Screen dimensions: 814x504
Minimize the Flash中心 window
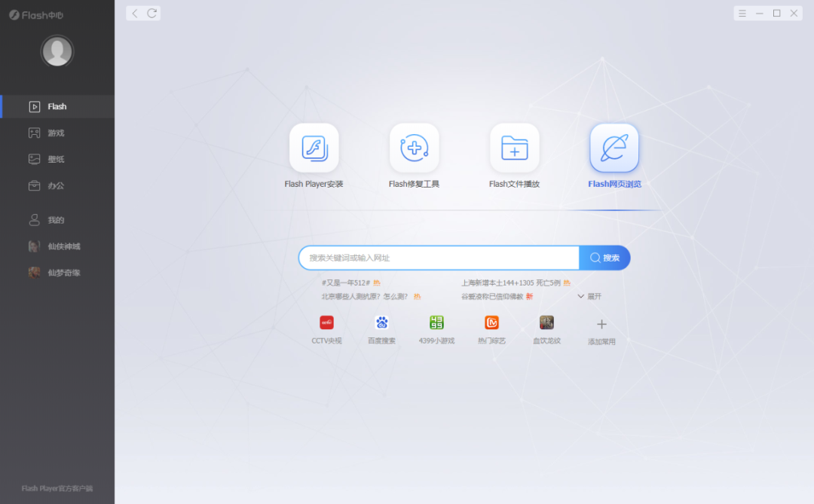tap(760, 14)
